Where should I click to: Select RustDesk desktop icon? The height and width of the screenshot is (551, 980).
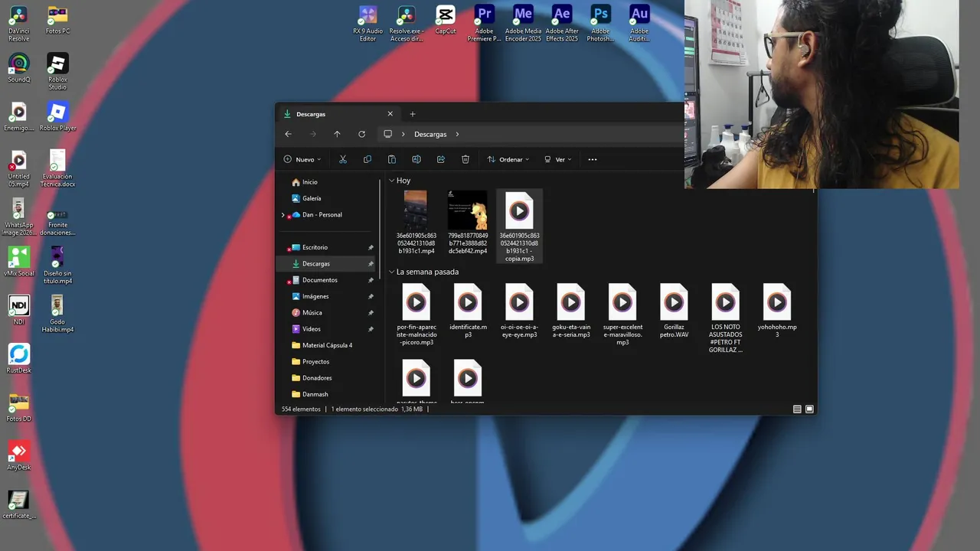[18, 358]
